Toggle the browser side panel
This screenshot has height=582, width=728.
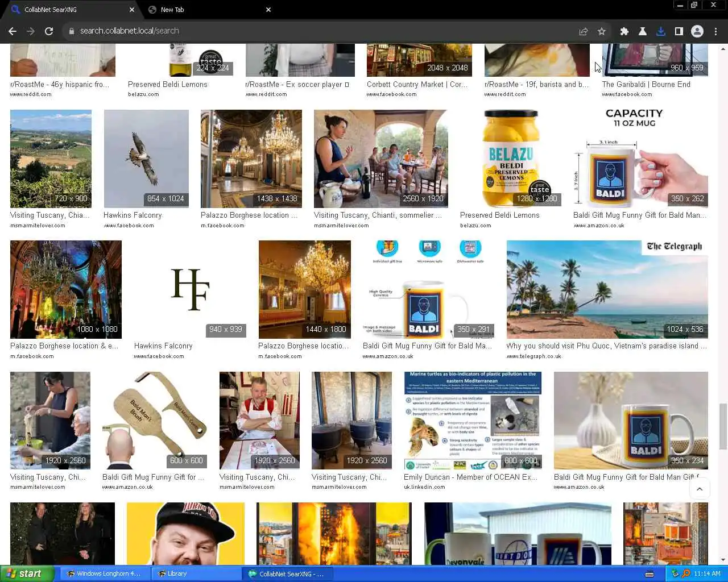[x=679, y=31]
